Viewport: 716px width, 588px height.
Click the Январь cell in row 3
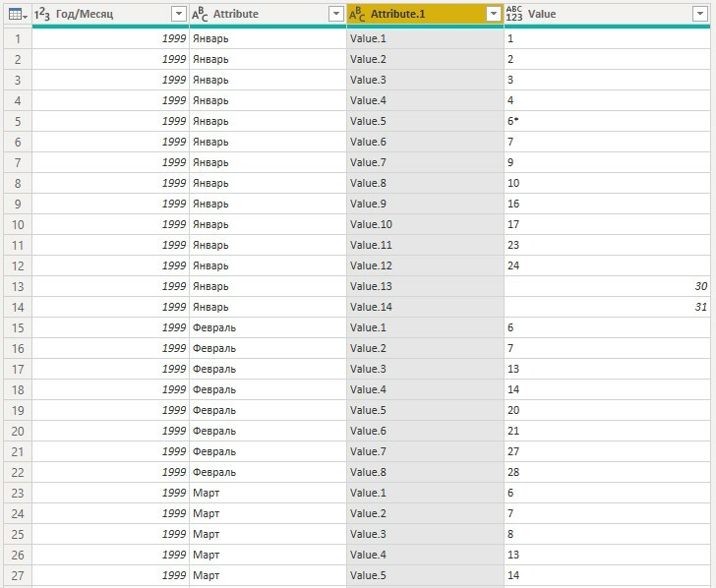coord(268,80)
